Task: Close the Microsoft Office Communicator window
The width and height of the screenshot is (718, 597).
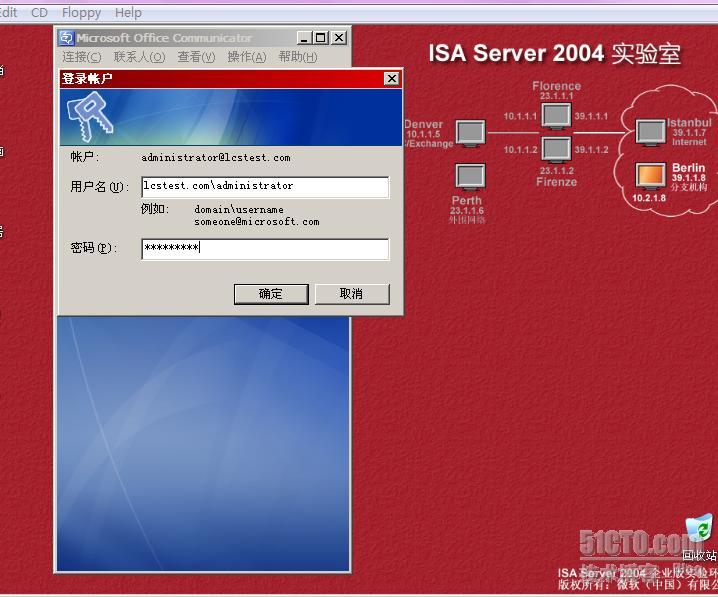Action: tap(339, 38)
